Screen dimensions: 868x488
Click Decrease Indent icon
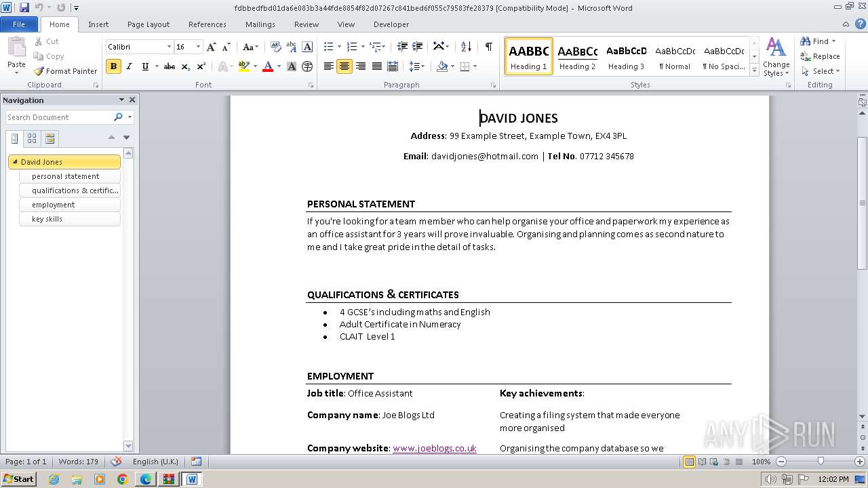coord(402,47)
